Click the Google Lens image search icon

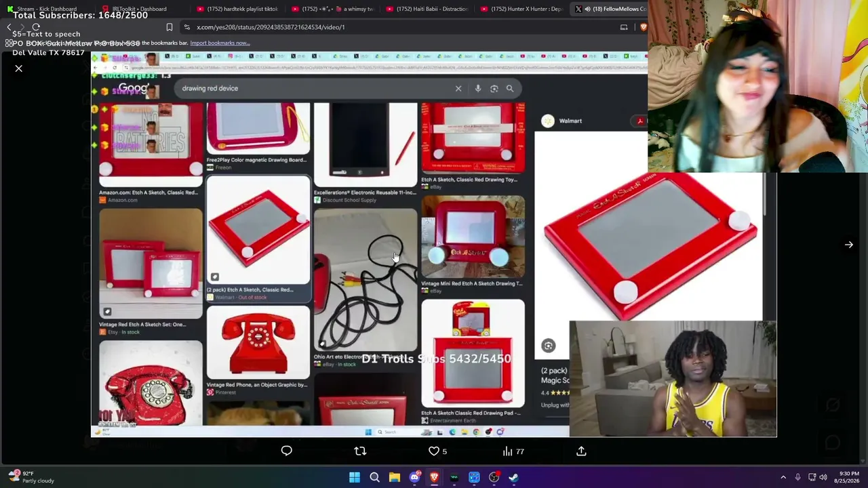coord(494,88)
